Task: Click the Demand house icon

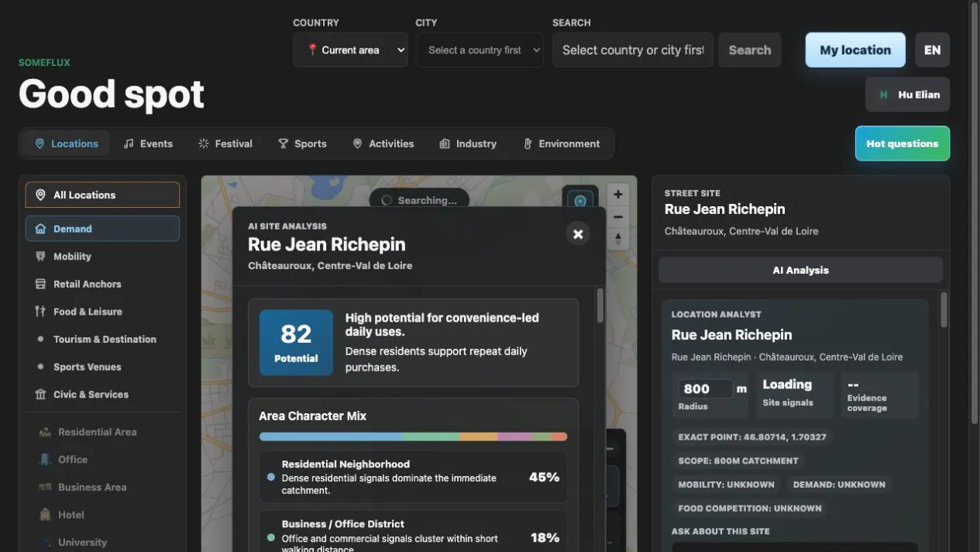Action: click(40, 229)
